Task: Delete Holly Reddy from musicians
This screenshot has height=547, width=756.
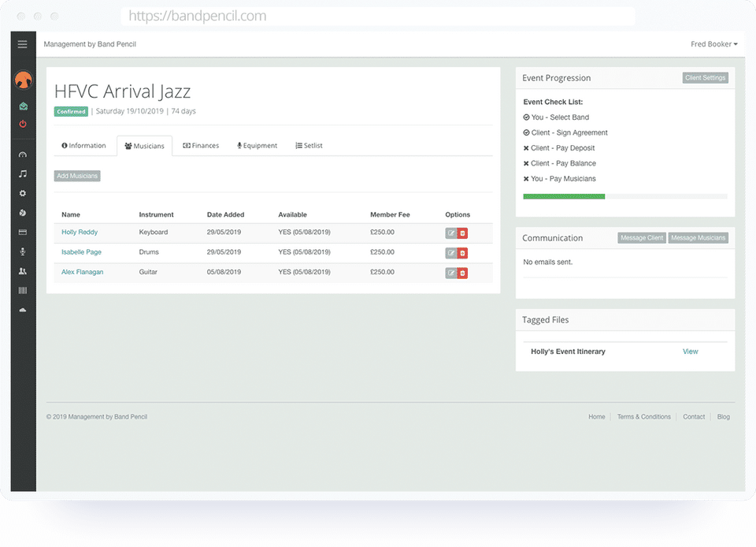Action: (x=462, y=233)
